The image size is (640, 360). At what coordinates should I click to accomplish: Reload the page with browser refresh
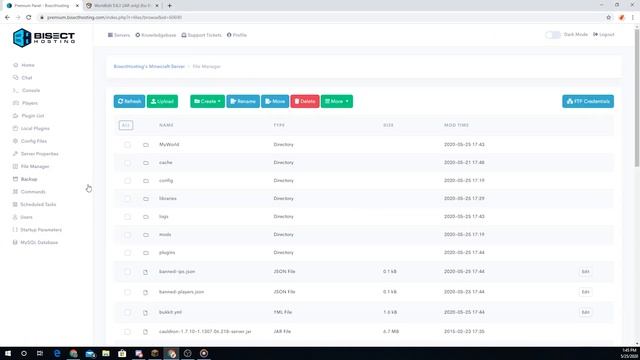tap(29, 18)
